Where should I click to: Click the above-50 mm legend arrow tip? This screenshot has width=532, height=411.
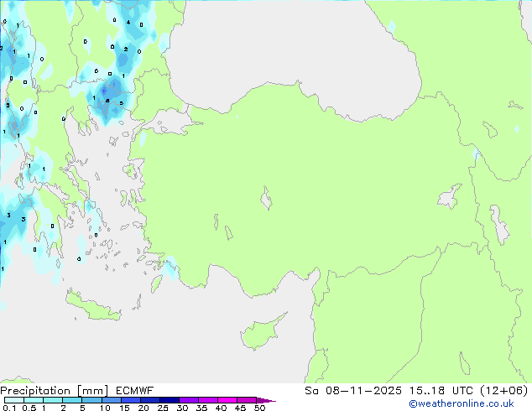click(266, 400)
